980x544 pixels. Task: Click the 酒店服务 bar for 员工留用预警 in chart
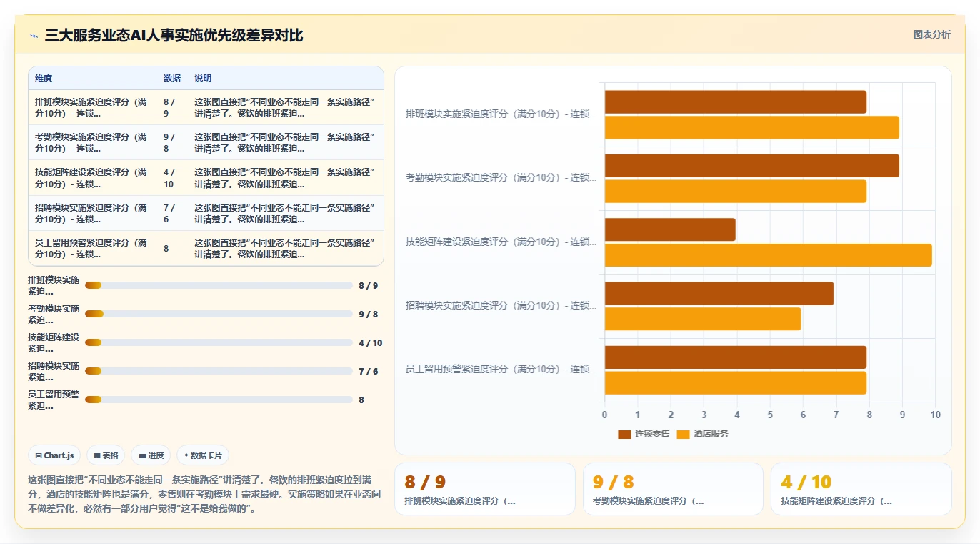[x=736, y=382]
